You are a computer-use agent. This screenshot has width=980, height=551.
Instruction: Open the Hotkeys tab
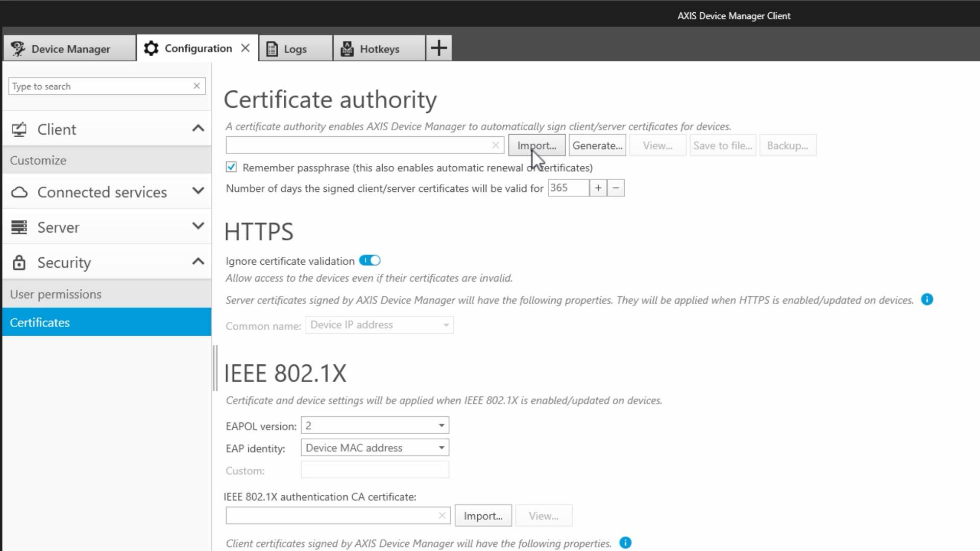379,49
